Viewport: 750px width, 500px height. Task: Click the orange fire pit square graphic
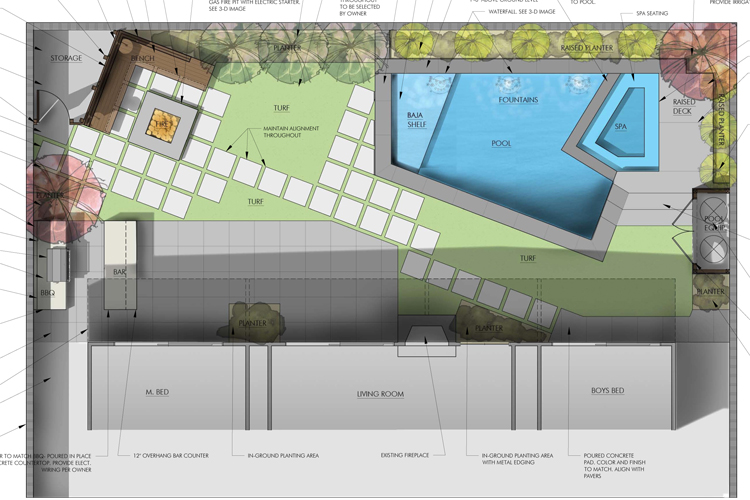click(163, 126)
